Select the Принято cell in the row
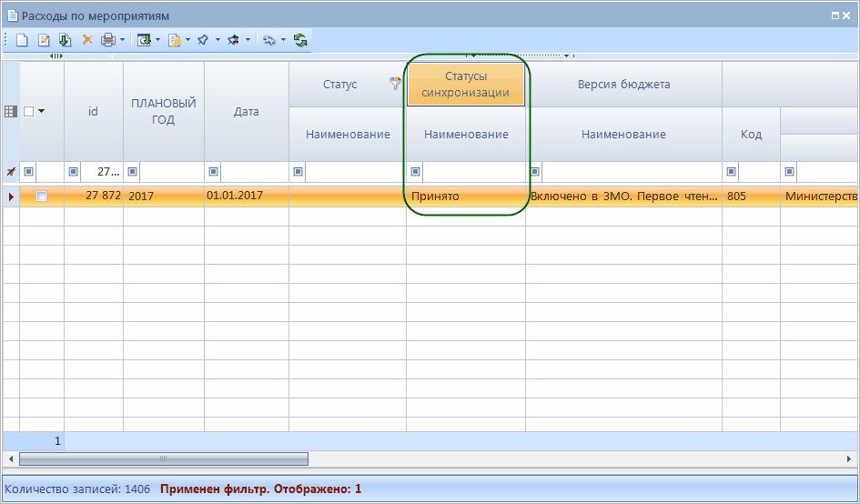The width and height of the screenshot is (860, 504). [465, 196]
